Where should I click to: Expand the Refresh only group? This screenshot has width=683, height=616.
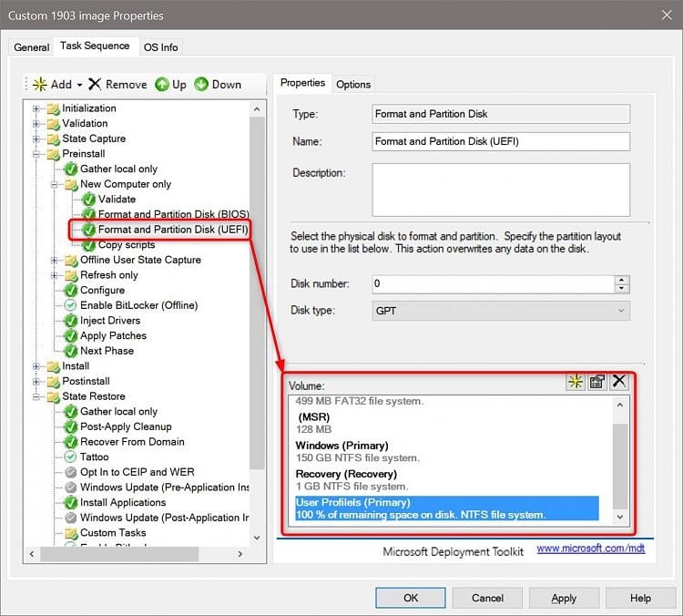55,275
